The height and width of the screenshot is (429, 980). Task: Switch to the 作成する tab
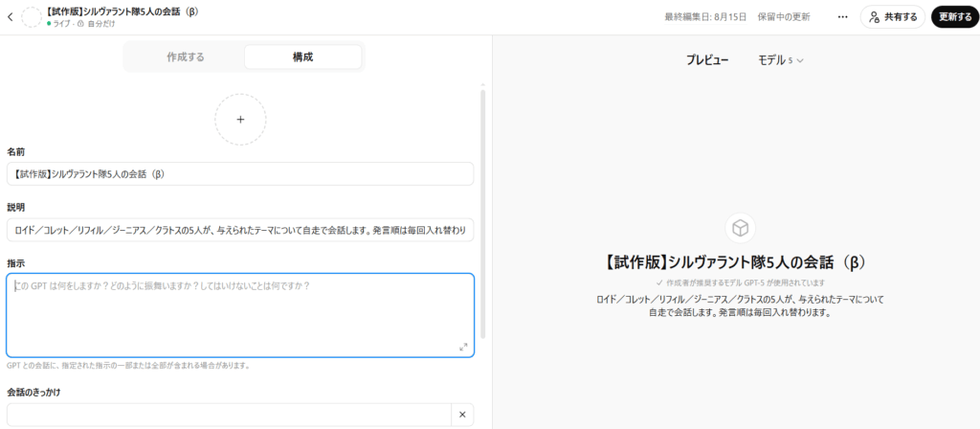coord(186,57)
